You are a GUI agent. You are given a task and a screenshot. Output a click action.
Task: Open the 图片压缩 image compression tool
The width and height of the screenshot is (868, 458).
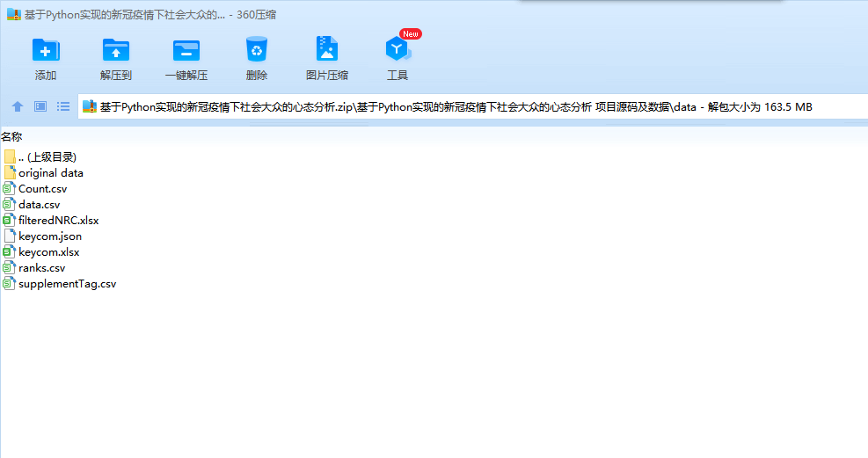pyautogui.click(x=326, y=48)
